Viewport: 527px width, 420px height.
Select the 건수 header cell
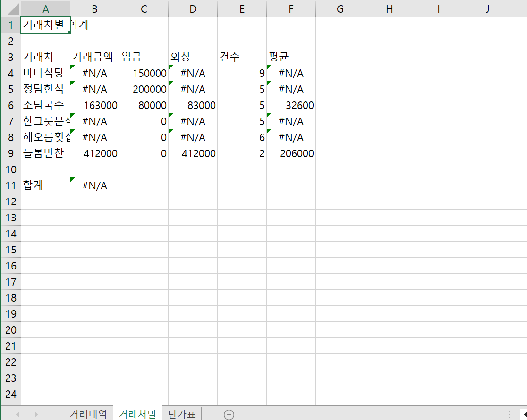[242, 57]
